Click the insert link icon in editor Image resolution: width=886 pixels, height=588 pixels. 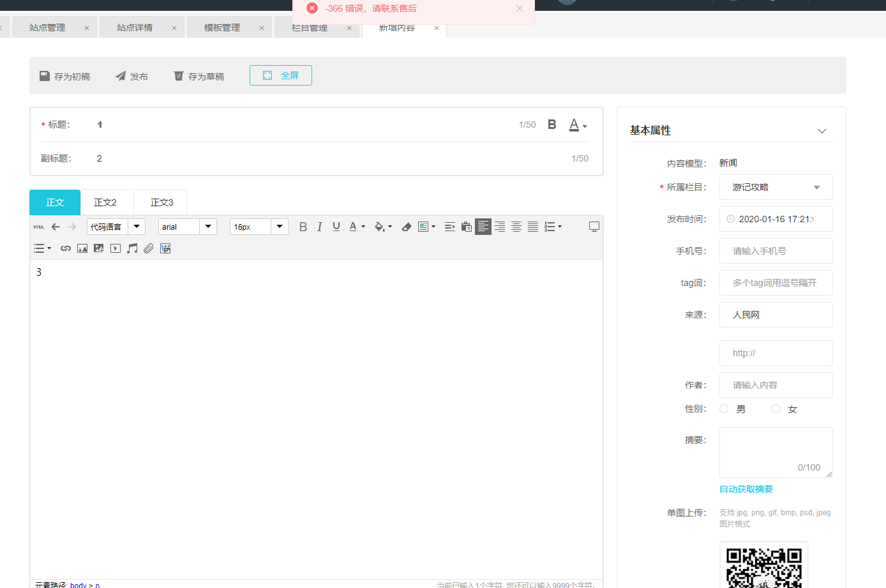(x=65, y=248)
